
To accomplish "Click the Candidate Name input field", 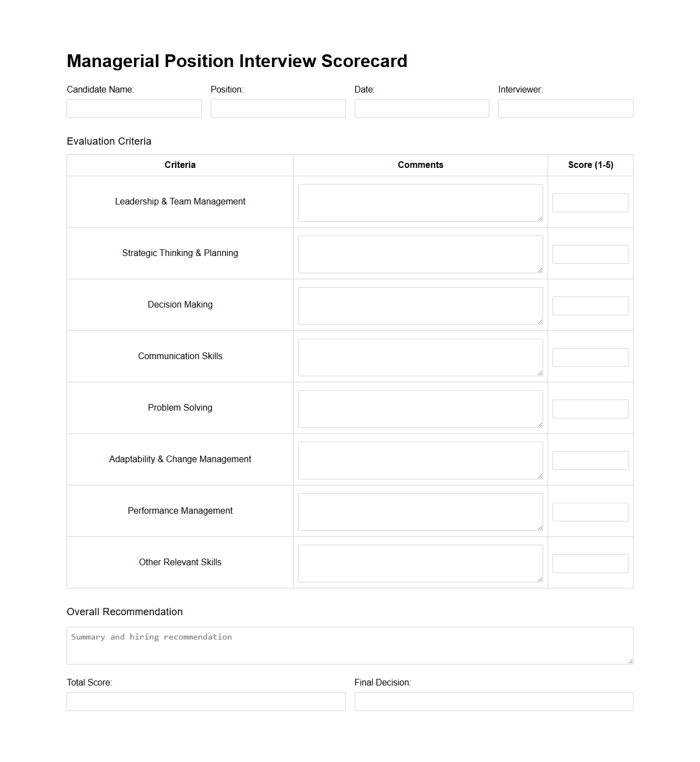I will [134, 109].
